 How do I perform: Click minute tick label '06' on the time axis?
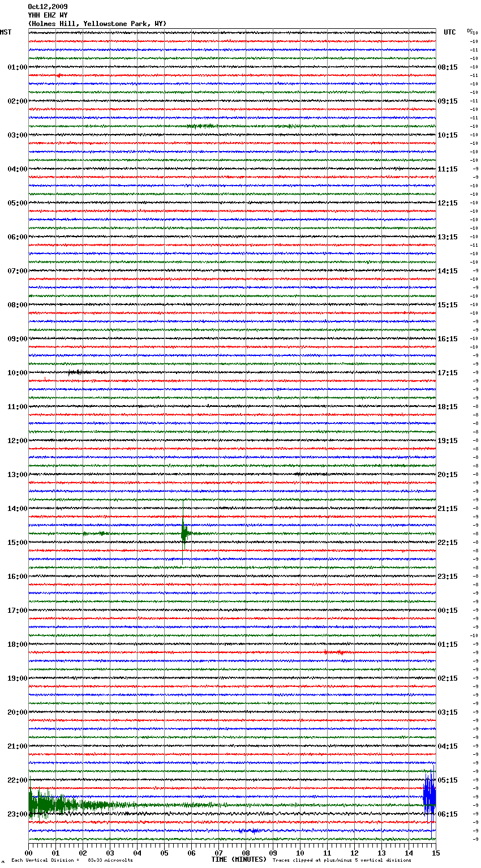pyautogui.click(x=191, y=853)
